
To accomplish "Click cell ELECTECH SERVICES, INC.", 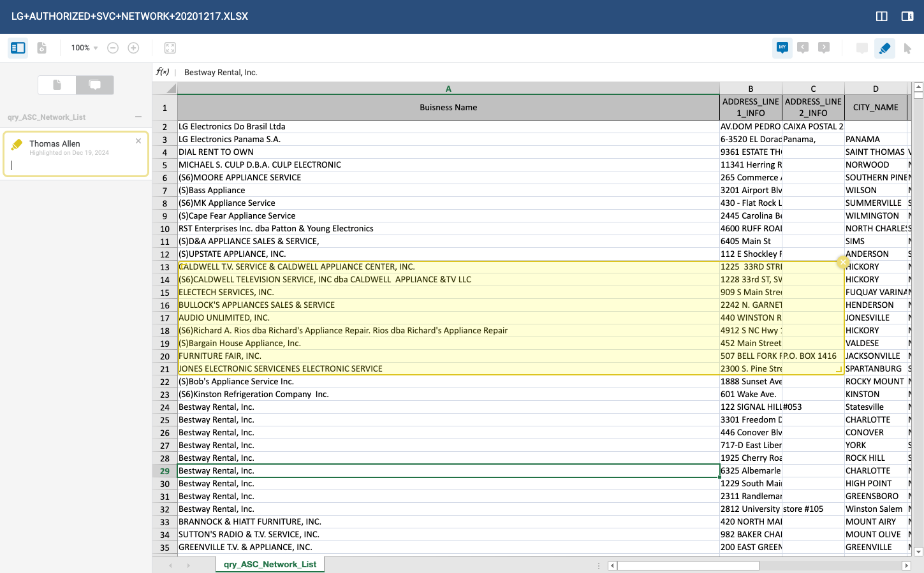I will click(448, 293).
